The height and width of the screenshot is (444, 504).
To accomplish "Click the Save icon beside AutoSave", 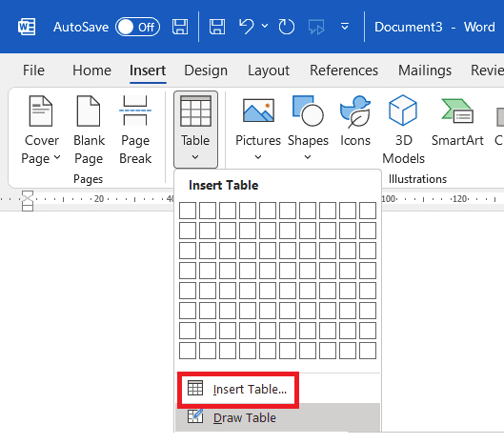I will pos(180,27).
